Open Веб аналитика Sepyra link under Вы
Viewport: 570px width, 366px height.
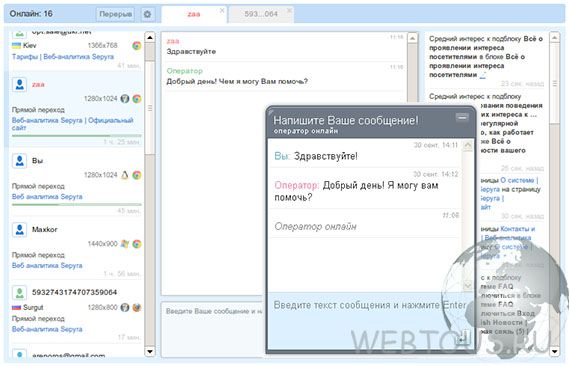point(47,197)
